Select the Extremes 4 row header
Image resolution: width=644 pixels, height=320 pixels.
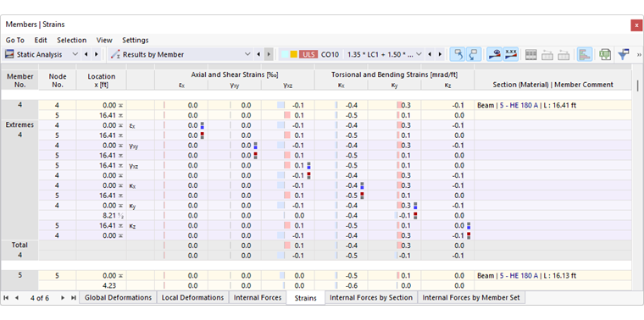[x=19, y=130]
